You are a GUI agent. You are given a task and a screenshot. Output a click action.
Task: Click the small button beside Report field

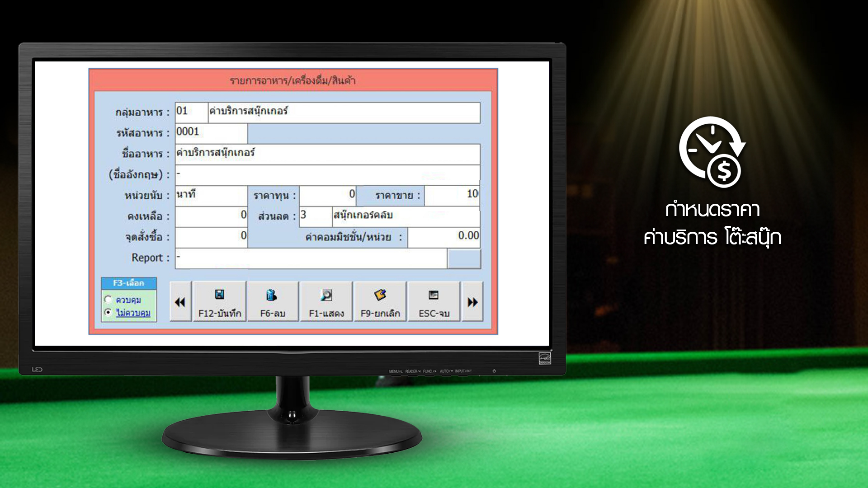tap(463, 259)
